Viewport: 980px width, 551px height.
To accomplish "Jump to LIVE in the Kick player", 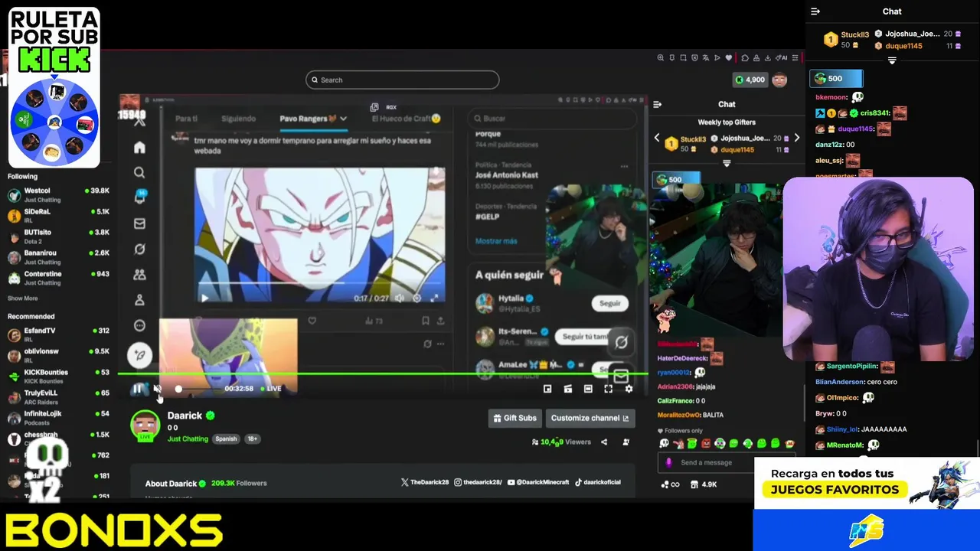I will click(x=270, y=389).
